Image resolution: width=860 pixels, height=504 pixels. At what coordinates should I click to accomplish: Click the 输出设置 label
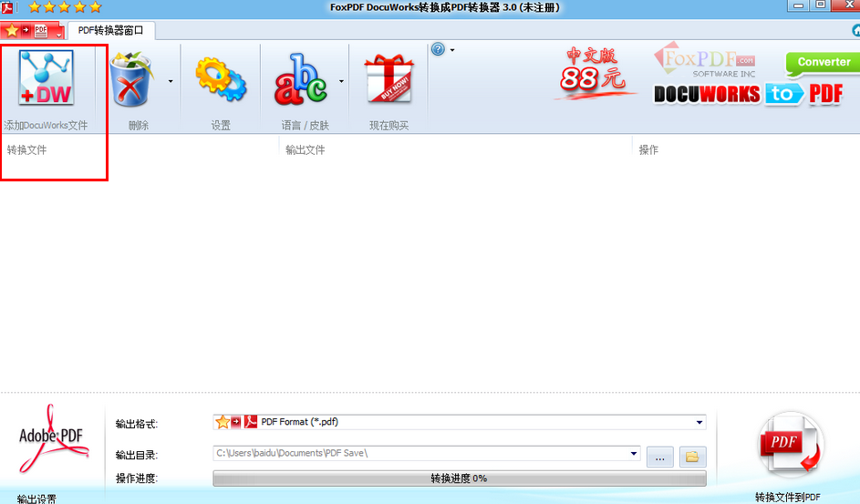pos(36,499)
